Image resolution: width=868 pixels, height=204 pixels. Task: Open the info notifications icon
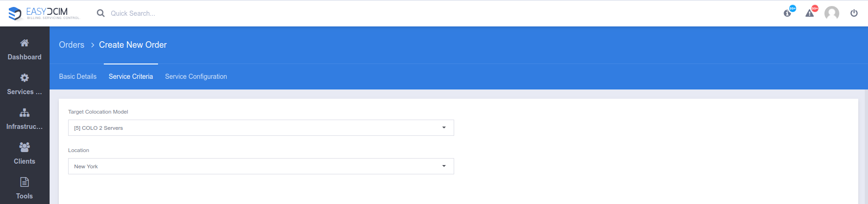787,13
